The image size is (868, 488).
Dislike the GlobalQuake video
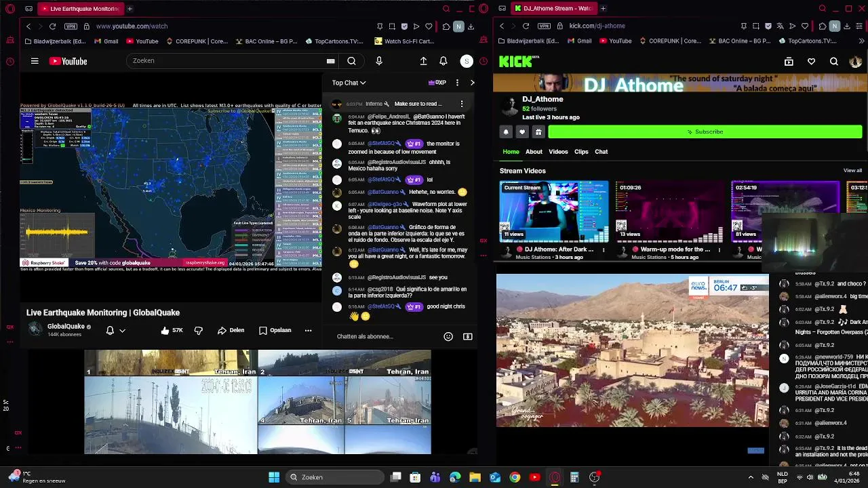tap(199, 330)
